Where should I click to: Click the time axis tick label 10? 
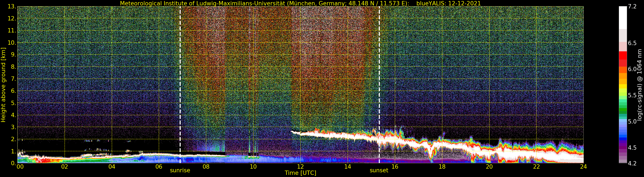[253, 166]
